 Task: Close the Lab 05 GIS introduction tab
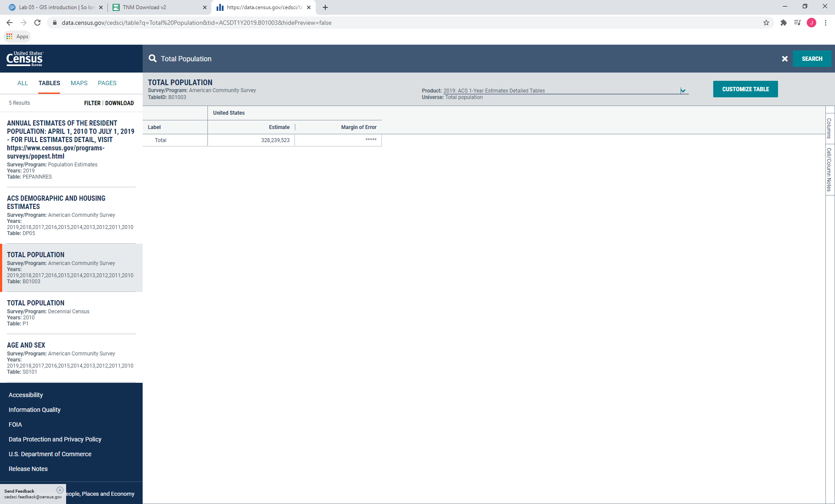click(101, 7)
